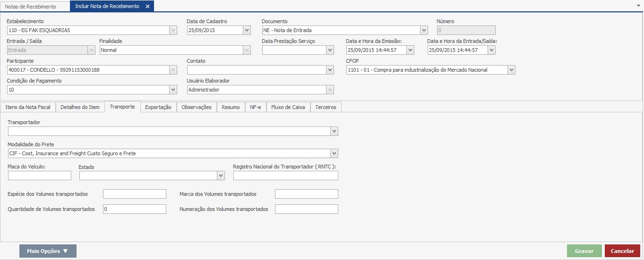Focus the Quantidade de Volumes transportados field
Screen dimensions: 644x260
(x=135, y=209)
